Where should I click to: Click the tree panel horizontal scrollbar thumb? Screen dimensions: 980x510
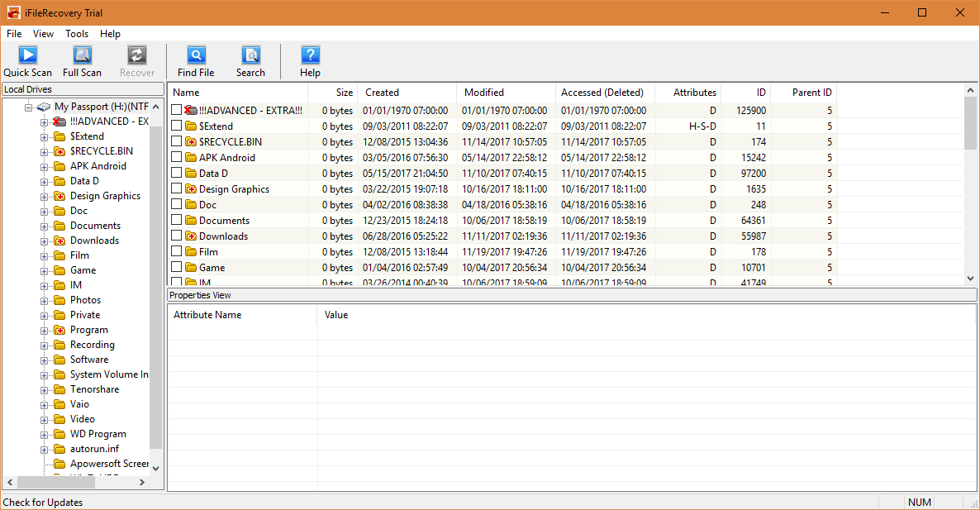[x=55, y=482]
